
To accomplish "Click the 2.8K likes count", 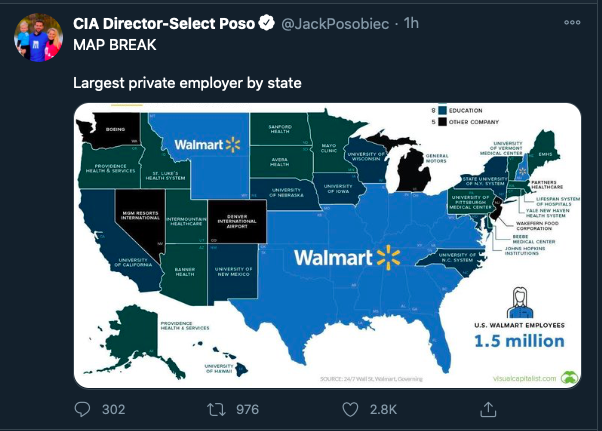I will 381,410.
